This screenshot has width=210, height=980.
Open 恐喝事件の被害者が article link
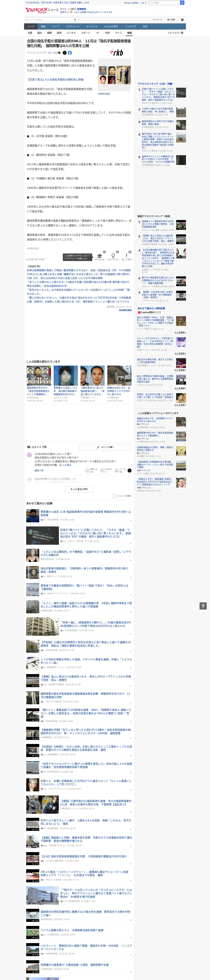point(75,965)
